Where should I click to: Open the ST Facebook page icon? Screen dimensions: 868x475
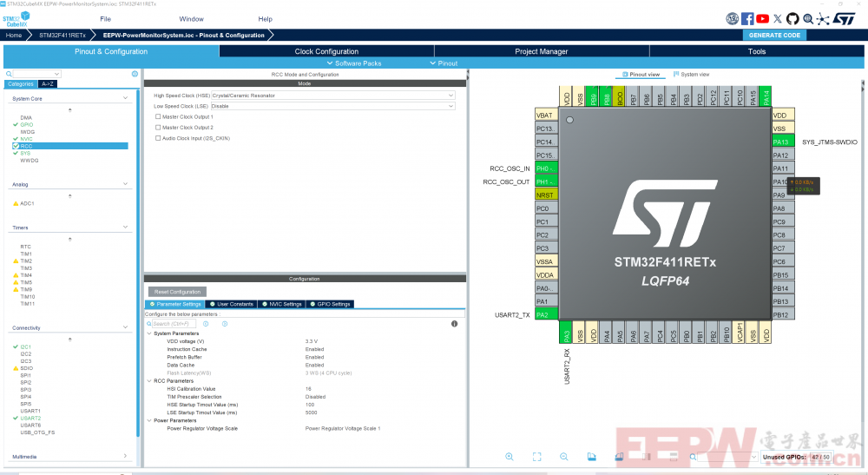click(x=747, y=19)
